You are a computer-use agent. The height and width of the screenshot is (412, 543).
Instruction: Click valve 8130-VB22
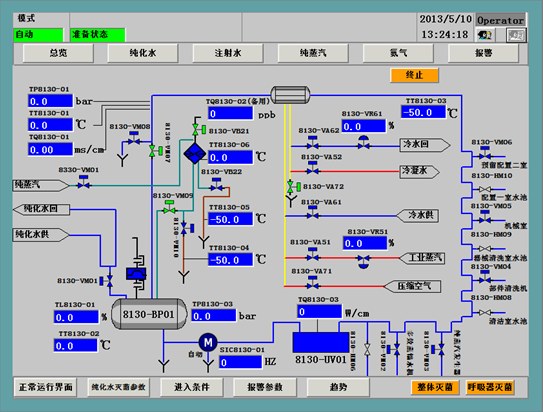217,186
